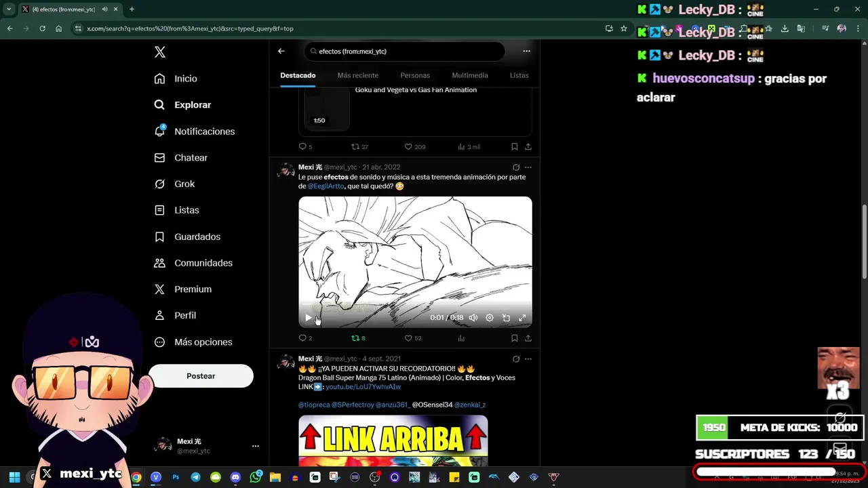This screenshot has height=488, width=868.
Task: Go back with the search page arrow
Action: [281, 52]
